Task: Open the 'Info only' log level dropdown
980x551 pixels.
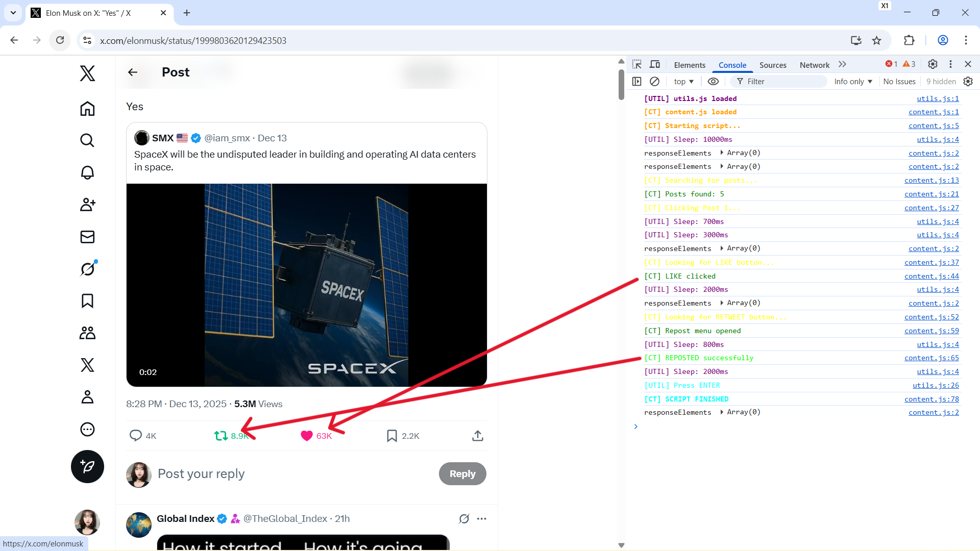Action: coord(853,82)
